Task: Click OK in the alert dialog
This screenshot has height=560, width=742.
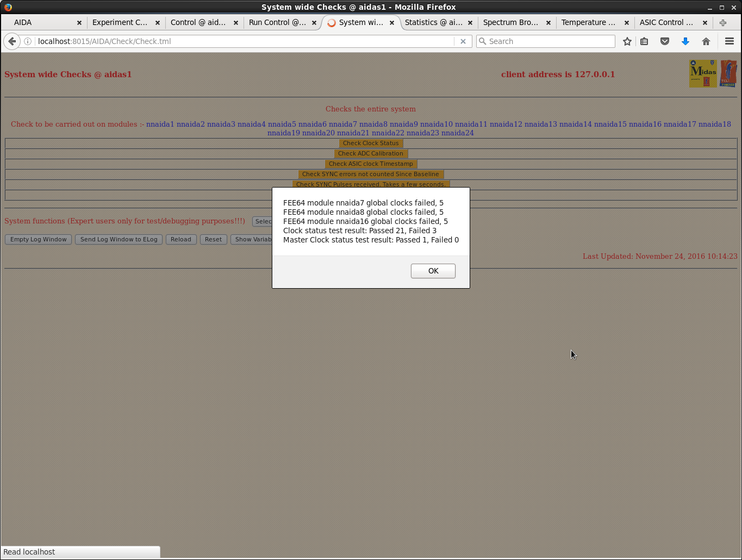Action: (x=433, y=271)
